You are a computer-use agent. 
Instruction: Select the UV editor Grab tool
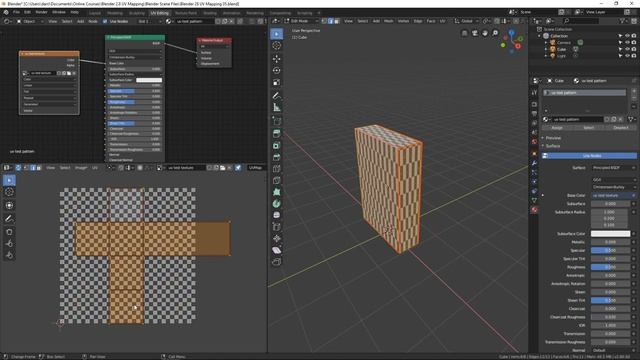(x=9, y=232)
